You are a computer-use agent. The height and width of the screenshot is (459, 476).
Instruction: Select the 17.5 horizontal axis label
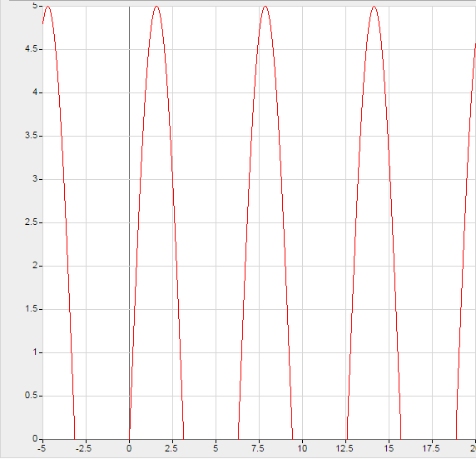coord(431,448)
